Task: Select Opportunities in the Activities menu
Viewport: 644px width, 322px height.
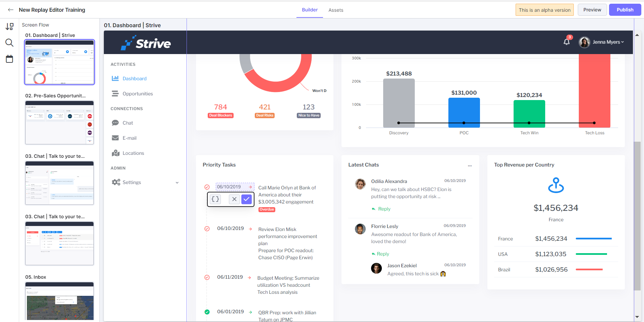Action: coord(138,94)
